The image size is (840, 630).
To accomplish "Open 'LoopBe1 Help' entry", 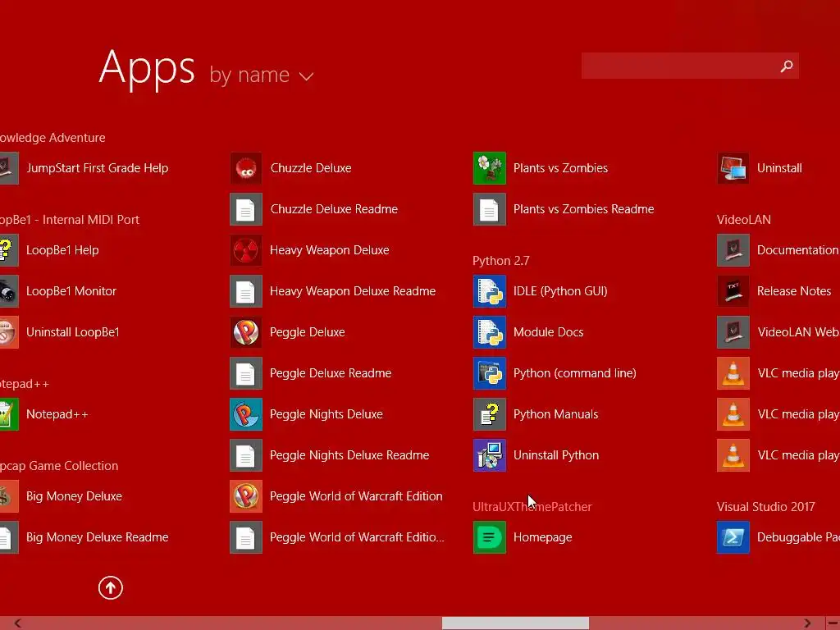I will (x=51, y=250).
